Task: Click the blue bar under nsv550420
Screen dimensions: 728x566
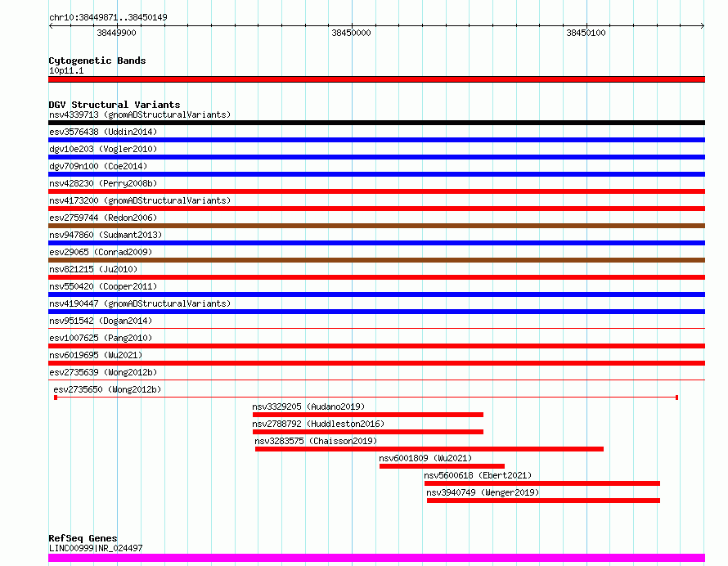Action: point(376,294)
